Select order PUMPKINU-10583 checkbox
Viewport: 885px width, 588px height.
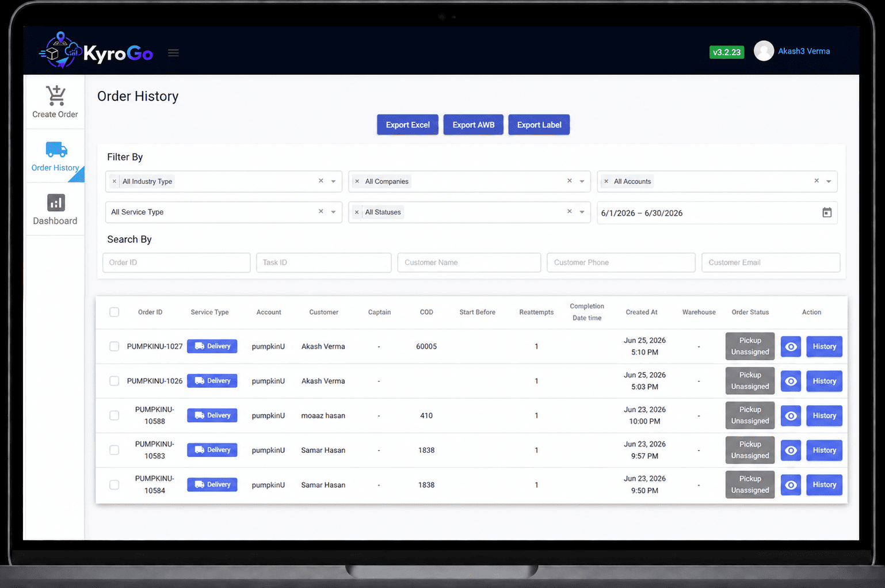115,450
